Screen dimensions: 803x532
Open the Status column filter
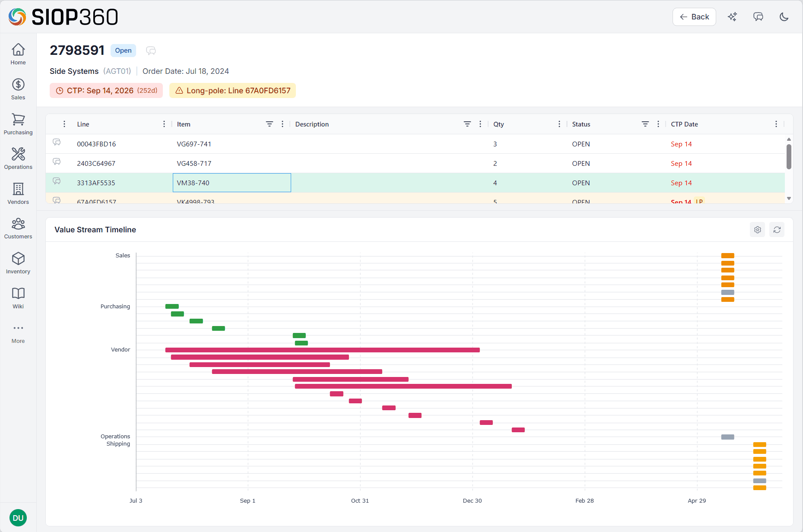click(x=645, y=124)
